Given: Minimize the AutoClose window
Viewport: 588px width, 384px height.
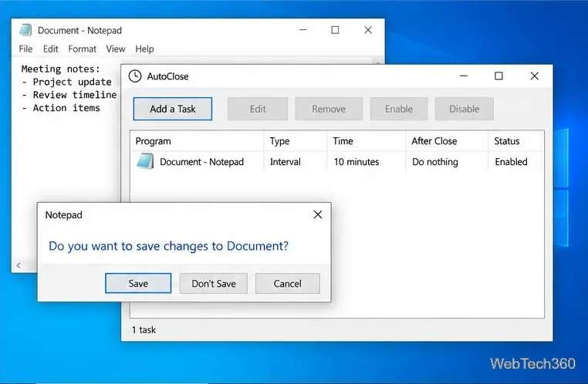Looking at the screenshot, I should pyautogui.click(x=464, y=76).
